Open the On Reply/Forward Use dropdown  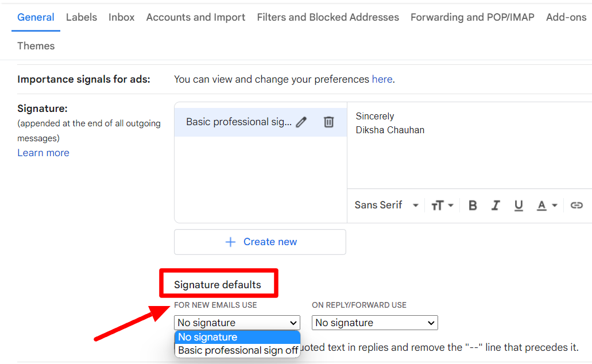point(374,323)
